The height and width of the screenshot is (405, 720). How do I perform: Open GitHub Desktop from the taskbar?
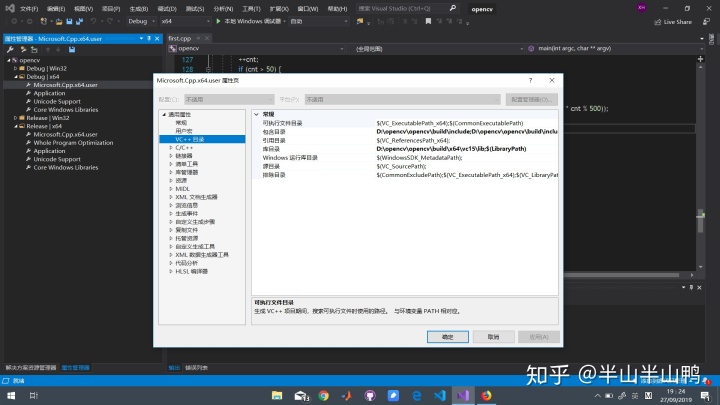click(370, 395)
